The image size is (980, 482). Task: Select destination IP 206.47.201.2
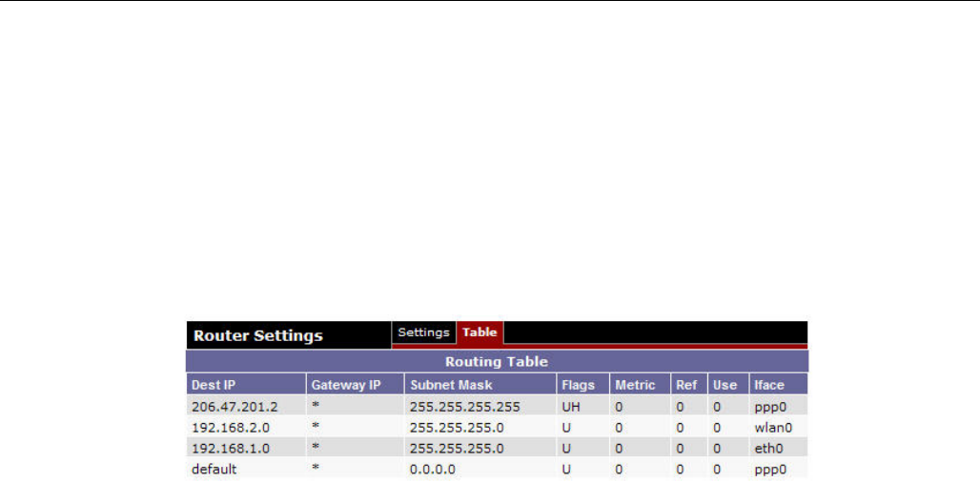tap(235, 407)
